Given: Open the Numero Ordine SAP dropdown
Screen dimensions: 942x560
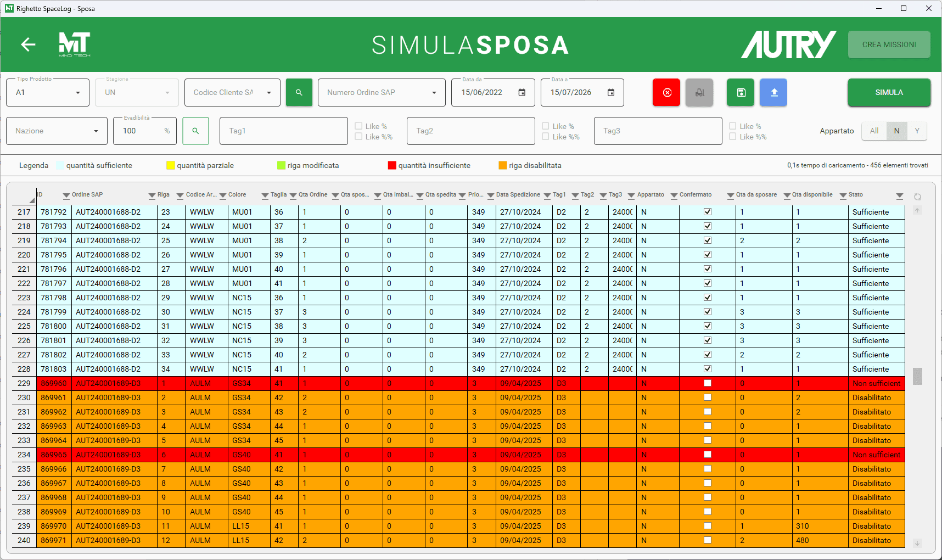Looking at the screenshot, I should tap(382, 92).
